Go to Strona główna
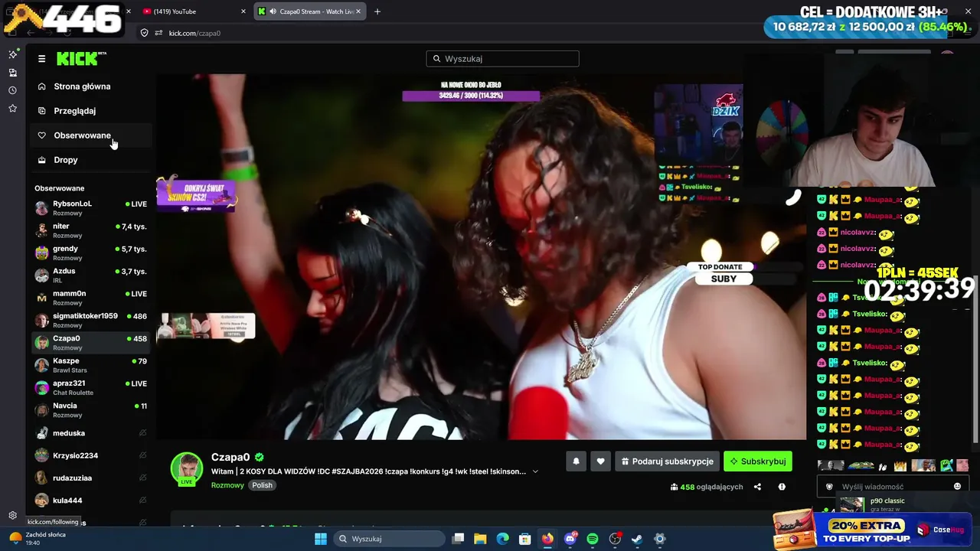 click(x=82, y=86)
